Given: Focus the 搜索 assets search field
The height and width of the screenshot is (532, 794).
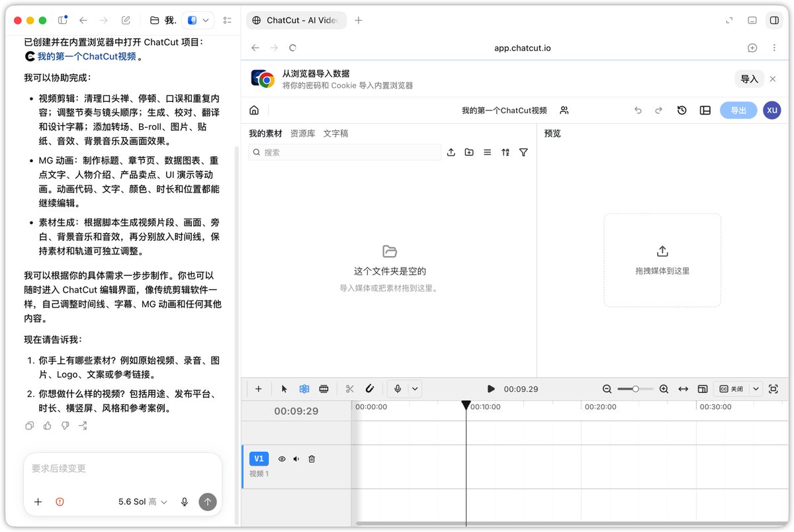Looking at the screenshot, I should (x=345, y=152).
